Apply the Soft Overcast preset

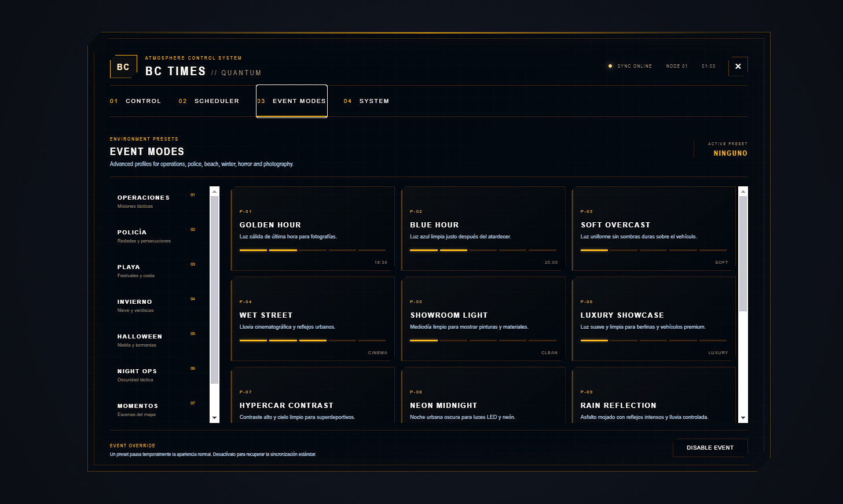pos(654,229)
